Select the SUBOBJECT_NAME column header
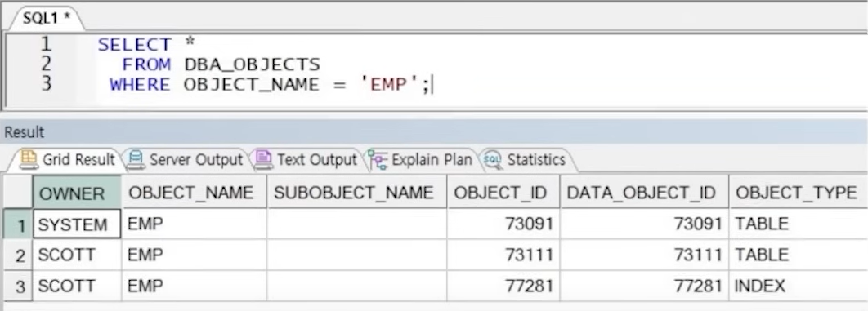868x311 pixels. 356,193
